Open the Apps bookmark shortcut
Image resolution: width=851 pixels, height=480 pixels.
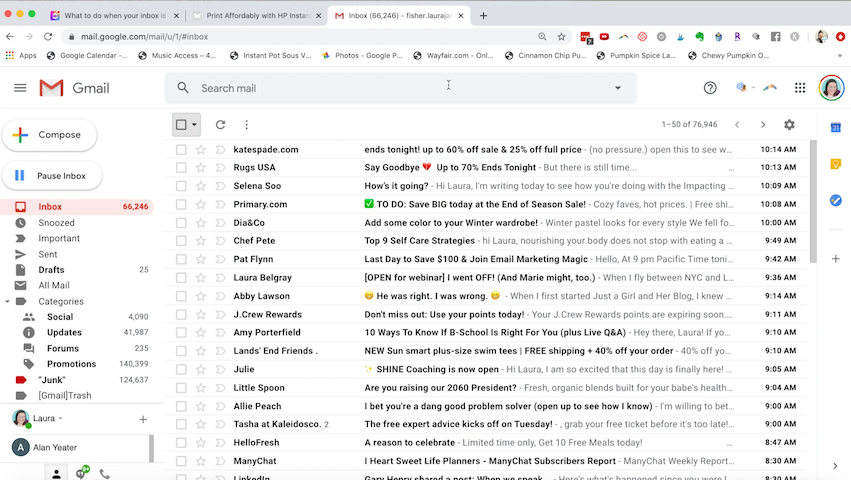[21, 55]
